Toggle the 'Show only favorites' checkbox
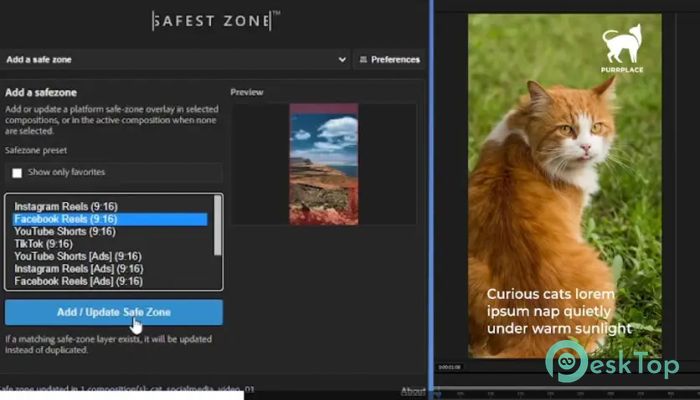The width and height of the screenshot is (700, 400). coord(17,173)
